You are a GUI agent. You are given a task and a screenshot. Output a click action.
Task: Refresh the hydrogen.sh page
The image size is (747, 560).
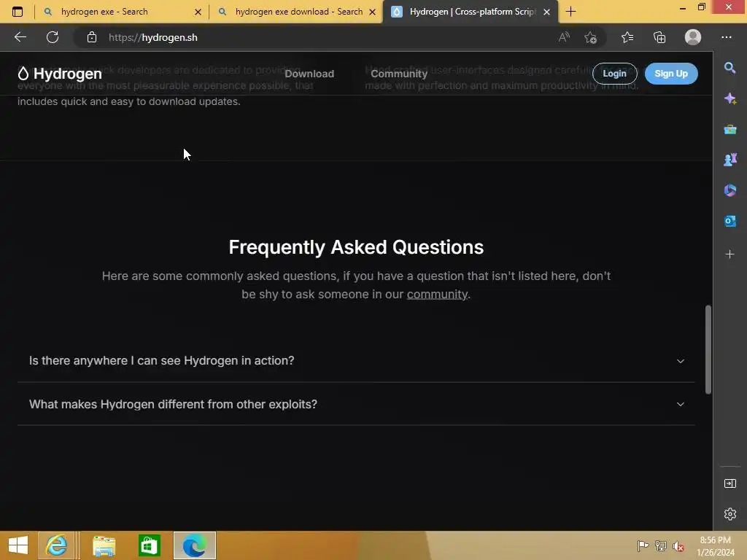click(53, 37)
